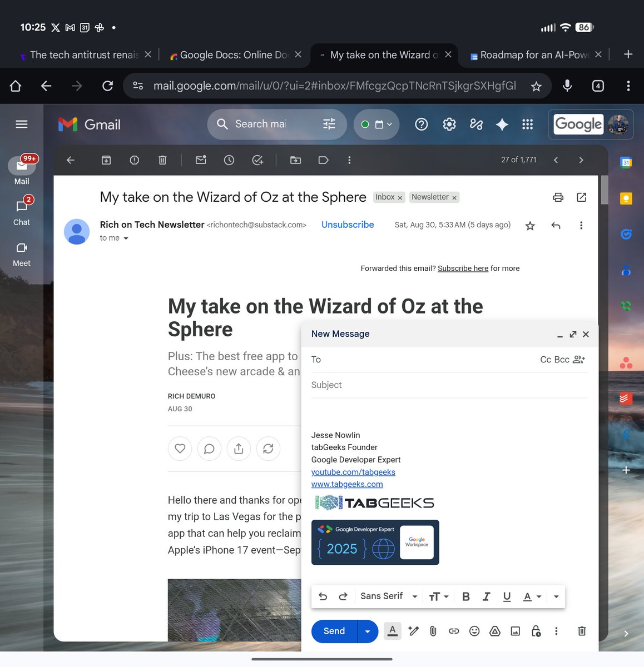
Task: Open the Send options dropdown arrow
Action: (367, 631)
